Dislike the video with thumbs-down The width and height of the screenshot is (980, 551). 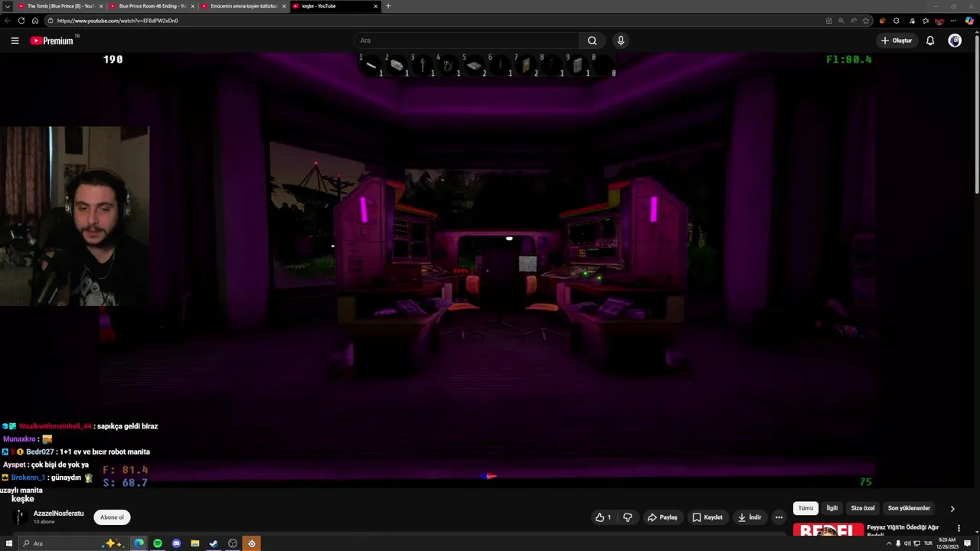click(628, 517)
